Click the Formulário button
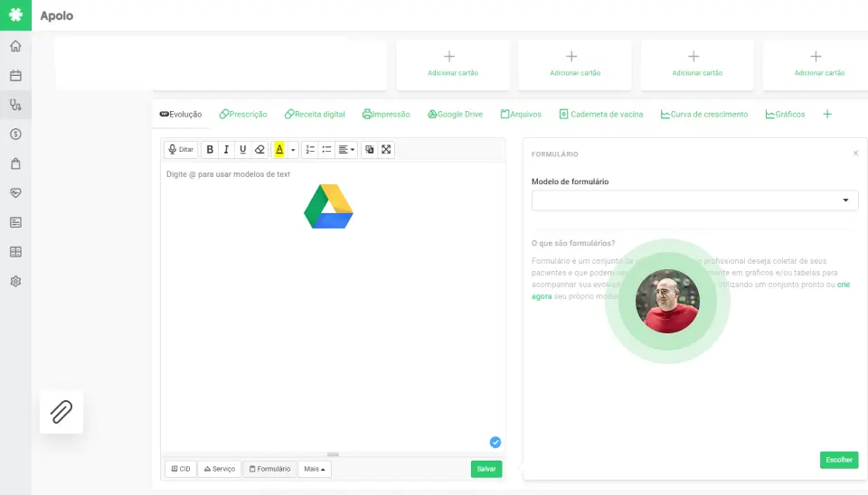This screenshot has width=868, height=495. [x=269, y=469]
